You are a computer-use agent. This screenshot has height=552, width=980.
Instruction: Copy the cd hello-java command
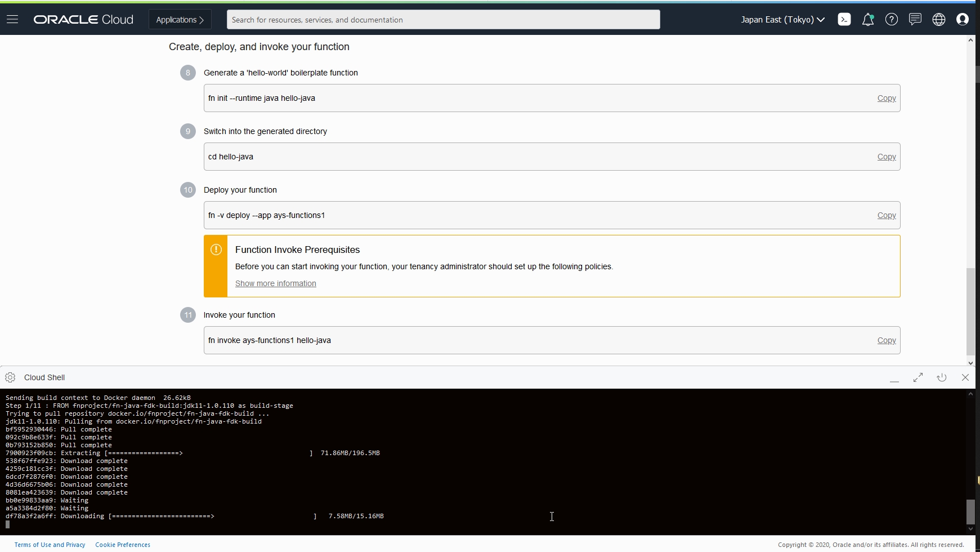point(887,157)
